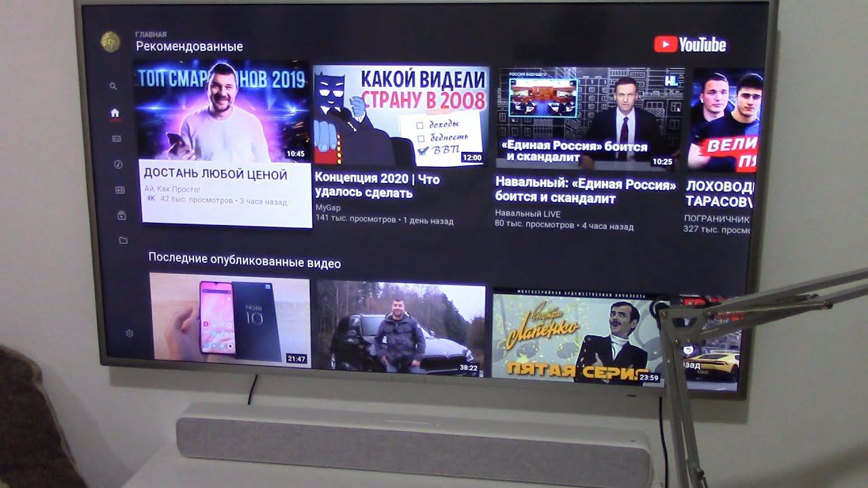This screenshot has width=868, height=488.
Task: Click title 'Навальный: «Единая Россия» боится и скандалит'
Action: click(586, 191)
